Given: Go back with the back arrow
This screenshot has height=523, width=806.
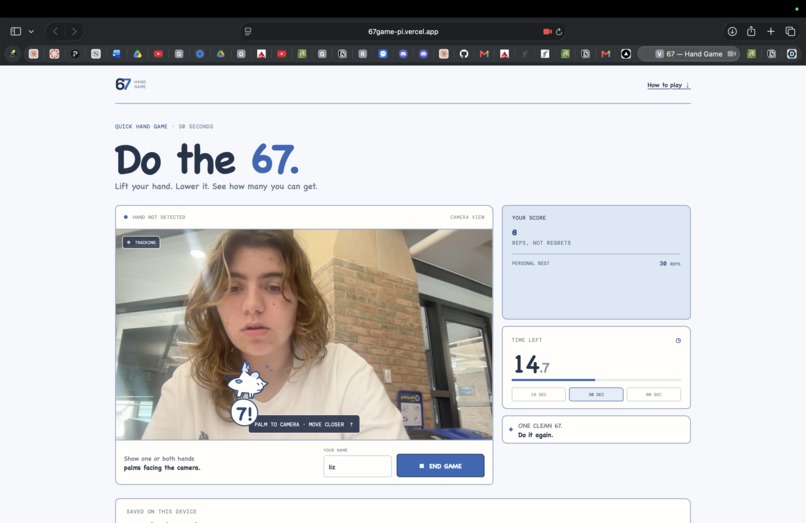Looking at the screenshot, I should tap(56, 31).
